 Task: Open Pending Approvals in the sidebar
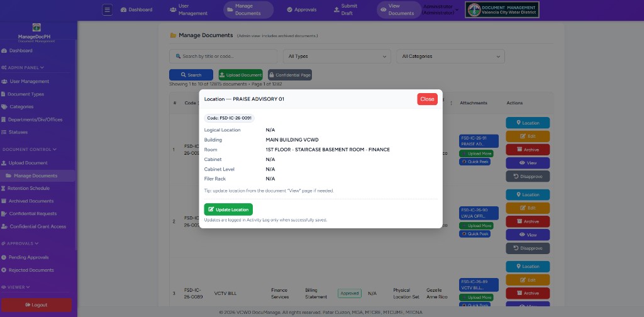pos(25,257)
